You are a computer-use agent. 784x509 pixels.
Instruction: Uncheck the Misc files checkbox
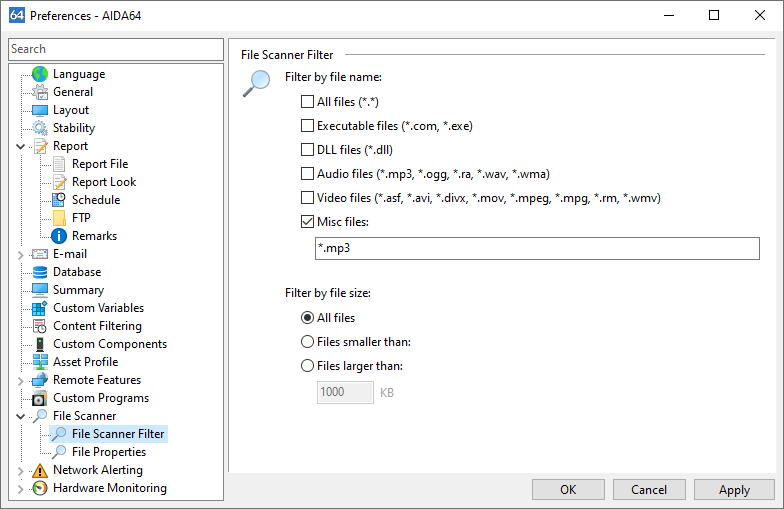pos(307,222)
